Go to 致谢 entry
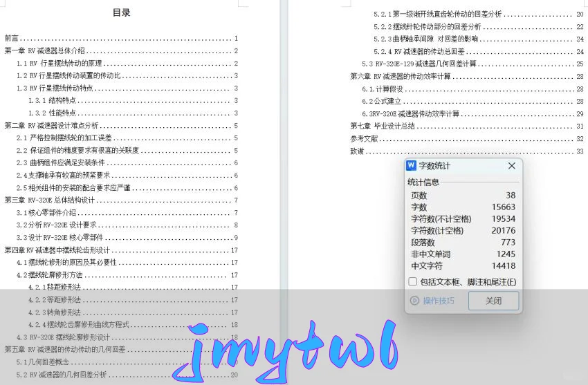The width and height of the screenshot is (588, 385). (x=467, y=151)
